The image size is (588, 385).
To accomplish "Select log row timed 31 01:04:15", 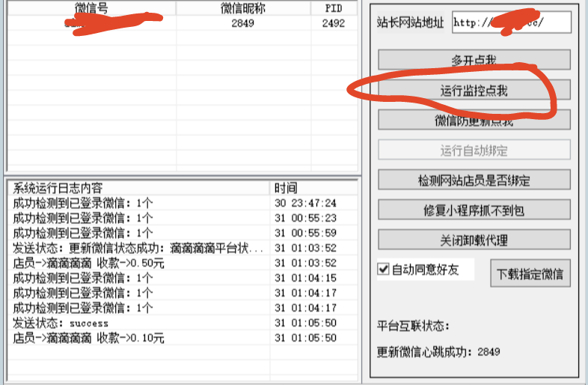I will (183, 278).
